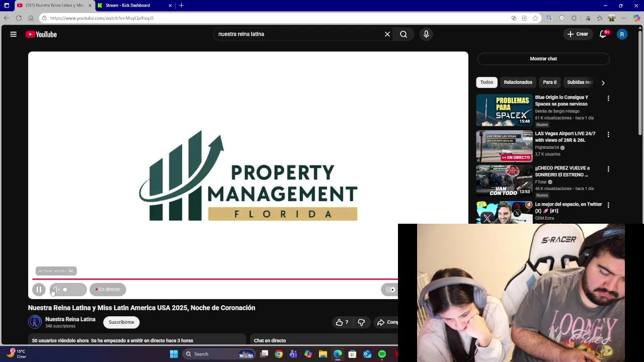Dislike the video with thumbs down
Screen dimensions: 644x362
pyautogui.click(x=361, y=322)
